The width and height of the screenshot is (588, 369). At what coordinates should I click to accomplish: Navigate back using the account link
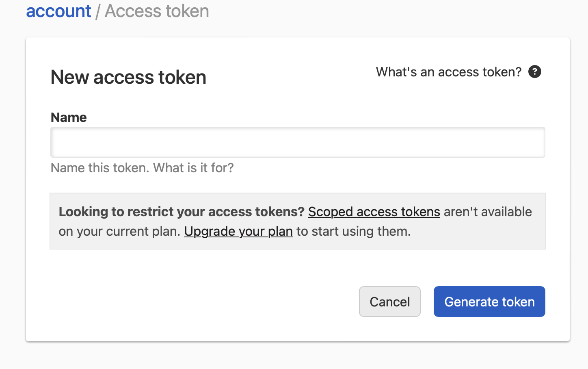(58, 11)
